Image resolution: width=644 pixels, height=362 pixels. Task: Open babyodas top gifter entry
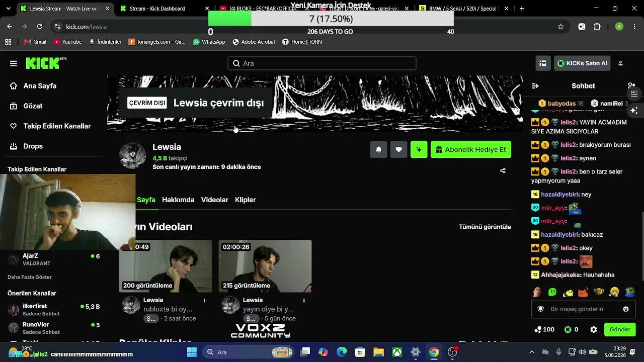tap(561, 104)
